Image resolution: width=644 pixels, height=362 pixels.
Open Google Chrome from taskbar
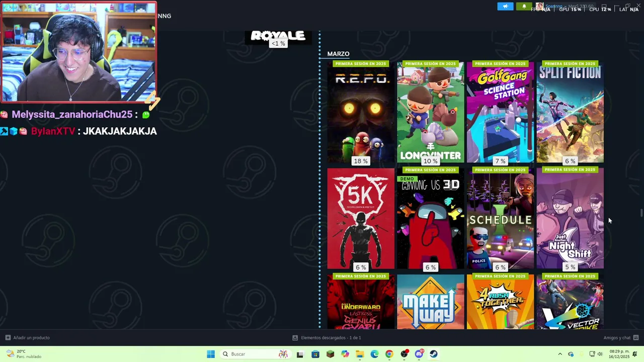389,354
